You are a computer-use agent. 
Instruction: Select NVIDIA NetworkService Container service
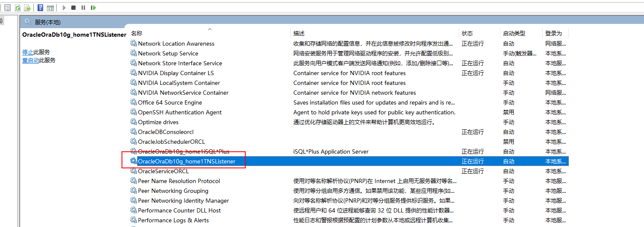[183, 93]
